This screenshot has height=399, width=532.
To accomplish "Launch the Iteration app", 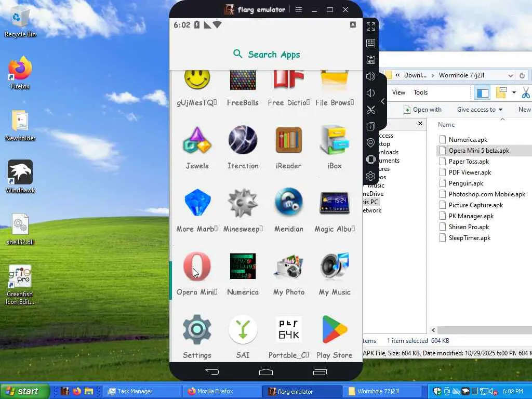I will coord(243,148).
